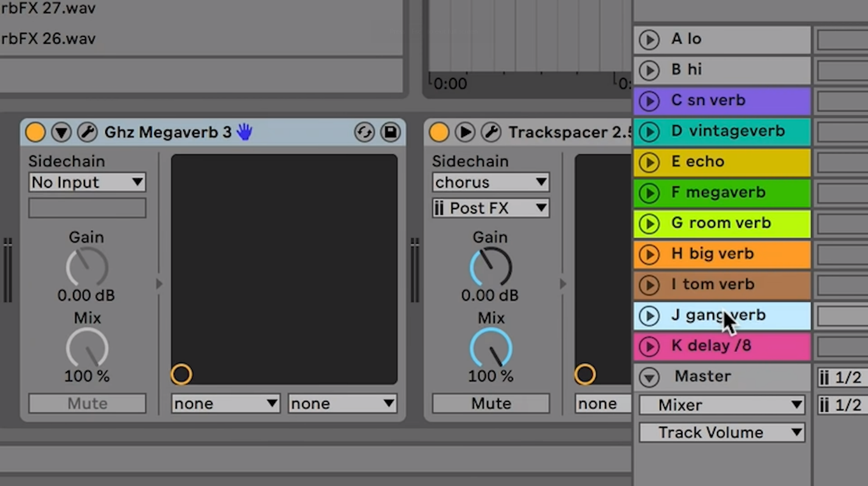Select the F megaverb track name

[718, 192]
